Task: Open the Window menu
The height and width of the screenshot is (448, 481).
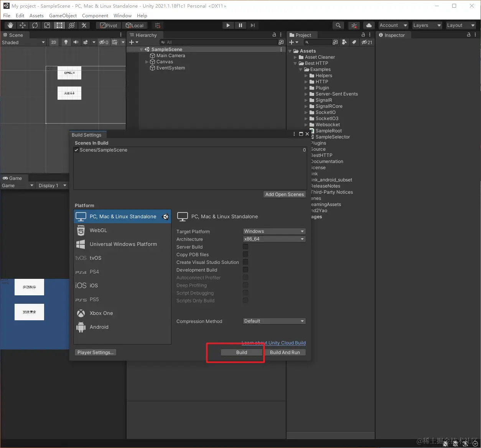Action: coord(122,16)
